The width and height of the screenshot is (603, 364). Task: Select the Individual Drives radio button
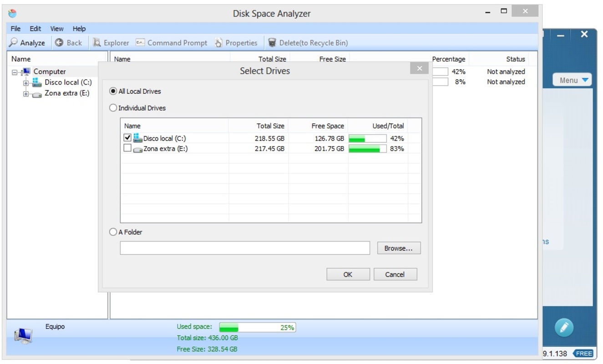pyautogui.click(x=113, y=108)
